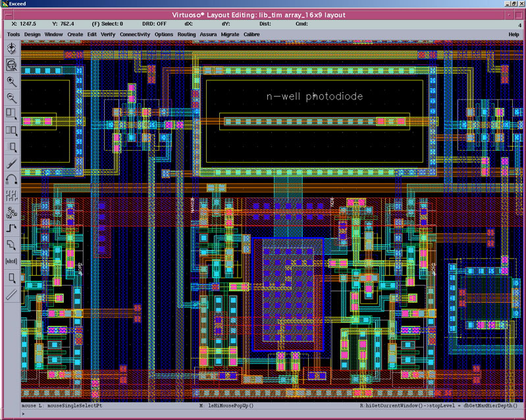
Task: Expand the Connectivity menu
Action: click(x=135, y=34)
